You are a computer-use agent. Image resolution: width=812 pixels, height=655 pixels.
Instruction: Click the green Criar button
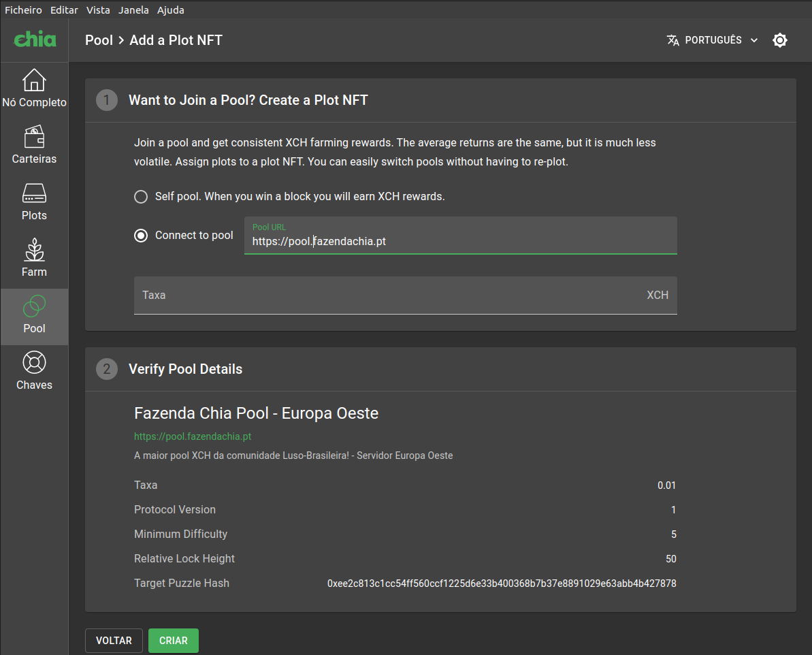pyautogui.click(x=174, y=641)
